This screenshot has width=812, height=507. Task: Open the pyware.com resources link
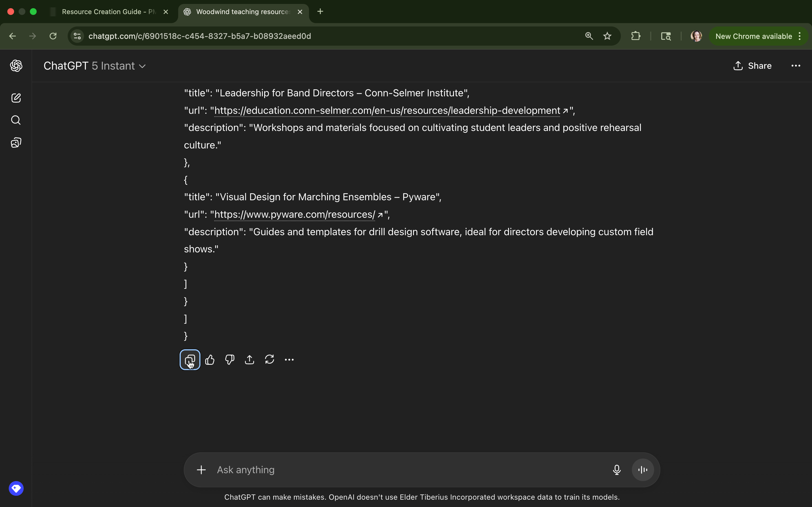(x=295, y=215)
